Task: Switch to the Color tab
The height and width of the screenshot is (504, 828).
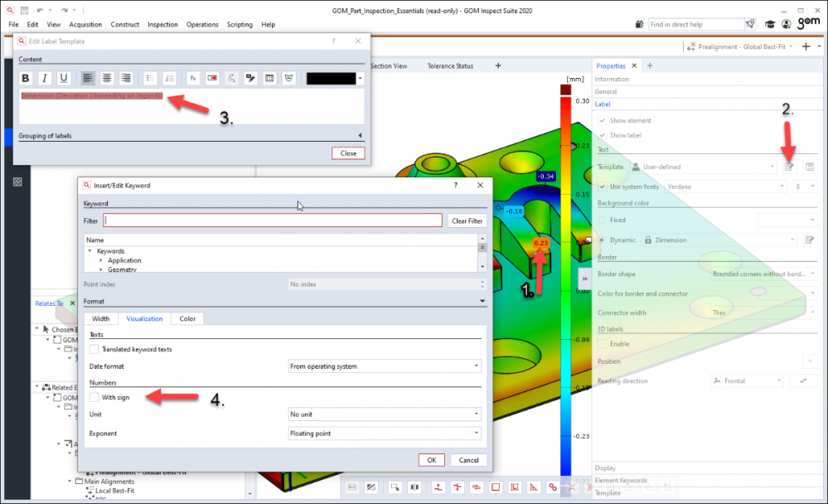Action: pos(187,318)
